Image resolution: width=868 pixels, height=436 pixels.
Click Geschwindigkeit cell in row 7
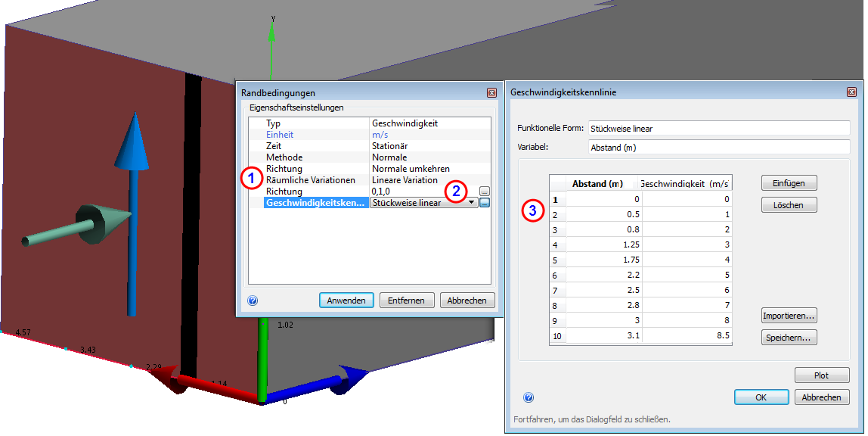pyautogui.click(x=687, y=291)
